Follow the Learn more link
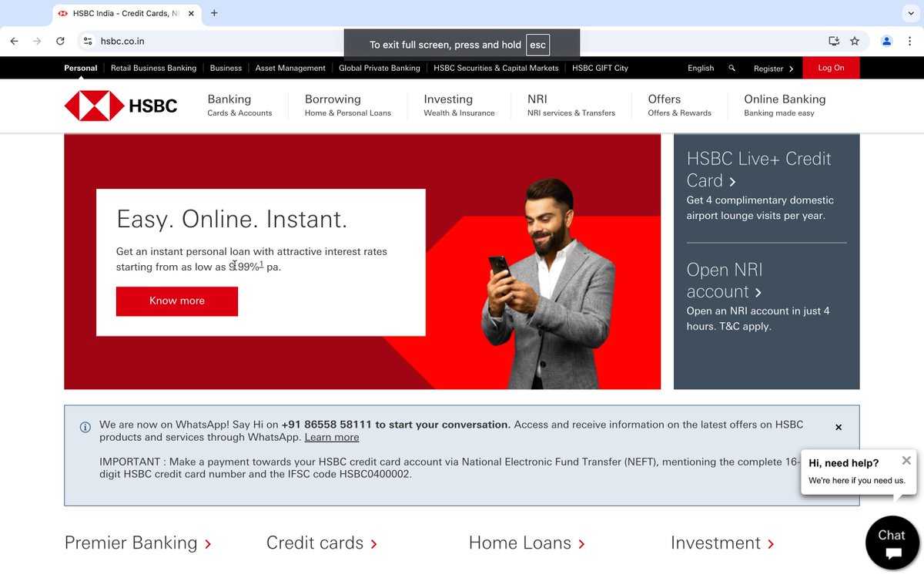The image size is (924, 578). click(x=332, y=437)
